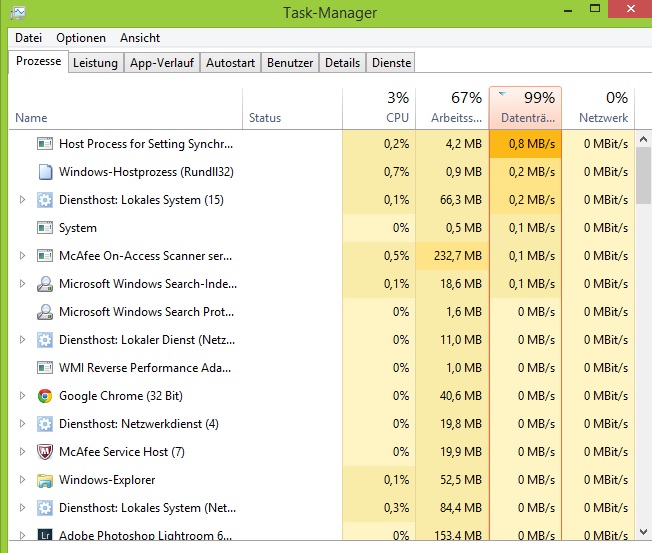The image size is (652, 553).
Task: Click the Diensthost: Netzwerkdienst (4) gear icon
Action: click(x=45, y=424)
